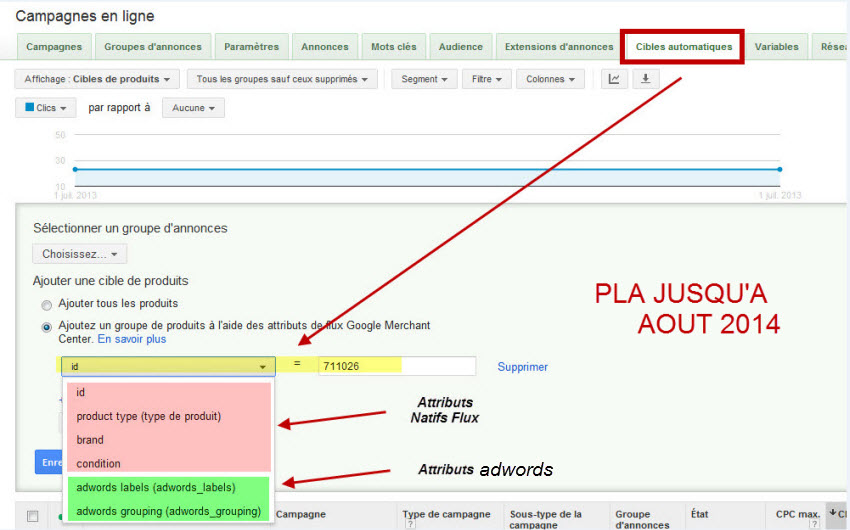Click the Campagne column header
850x530 pixels.
(301, 514)
